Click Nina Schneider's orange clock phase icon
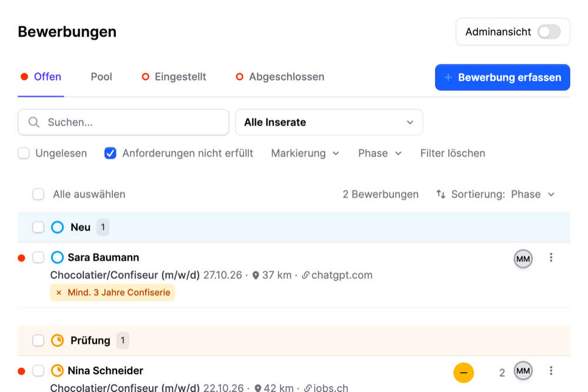The image size is (588, 392). (58, 371)
